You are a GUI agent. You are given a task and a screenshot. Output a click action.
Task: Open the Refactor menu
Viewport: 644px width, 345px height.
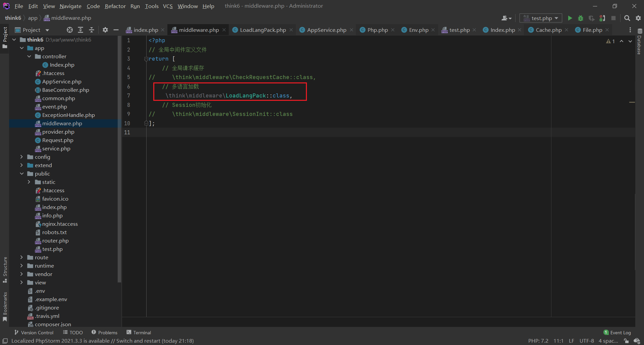point(115,6)
